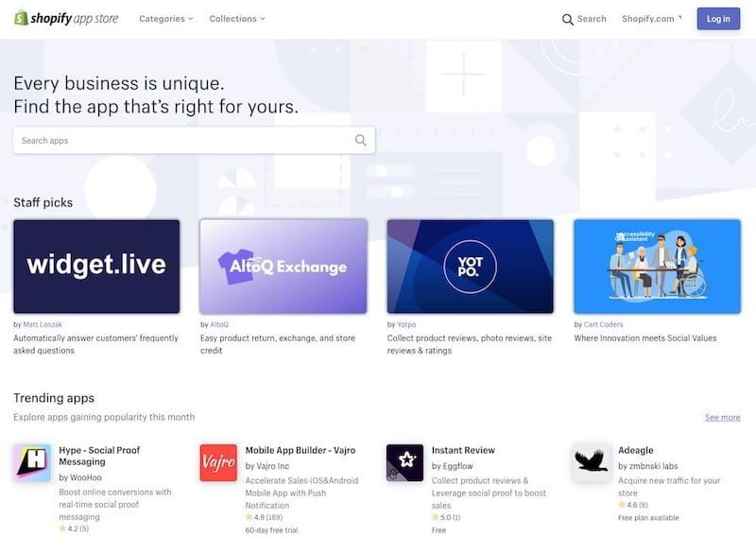Click 'Automatically answer customers' description text
The height and width of the screenshot is (537, 756).
tap(96, 344)
